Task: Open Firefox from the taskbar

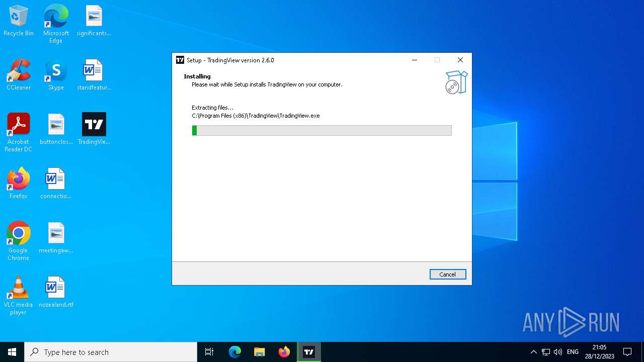Action: point(284,352)
